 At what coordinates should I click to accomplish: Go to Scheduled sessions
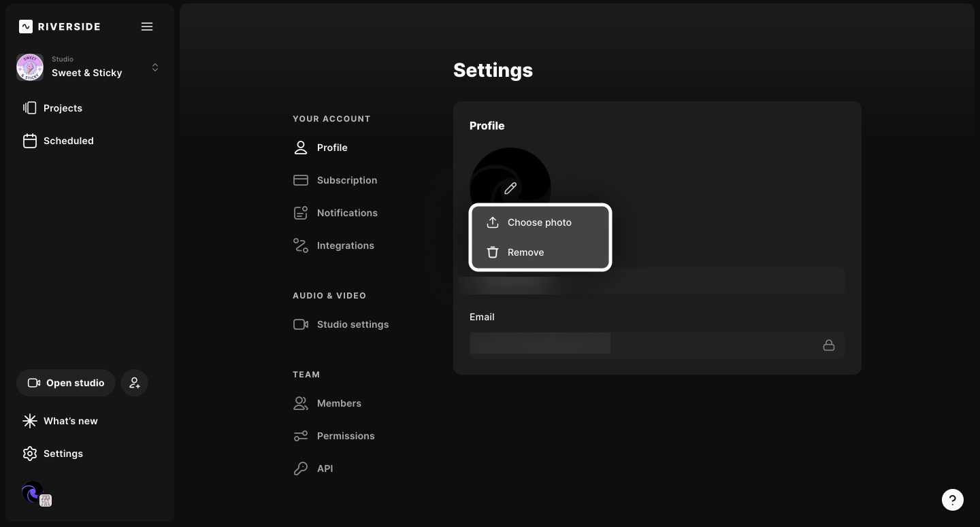[68, 141]
